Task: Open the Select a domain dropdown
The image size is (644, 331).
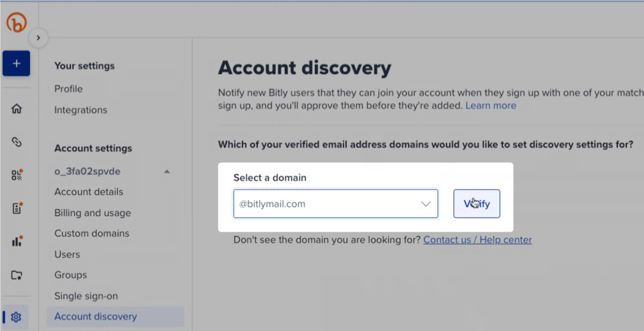Action: [x=336, y=204]
